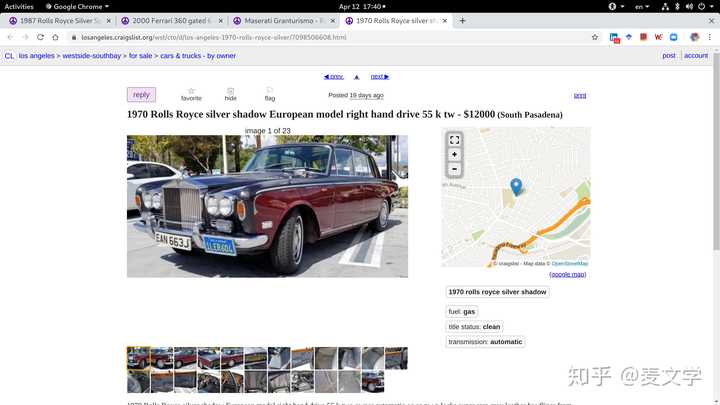Click the main Rolls Royce photo
Viewport: 720px width, 405px height.
pyautogui.click(x=267, y=206)
